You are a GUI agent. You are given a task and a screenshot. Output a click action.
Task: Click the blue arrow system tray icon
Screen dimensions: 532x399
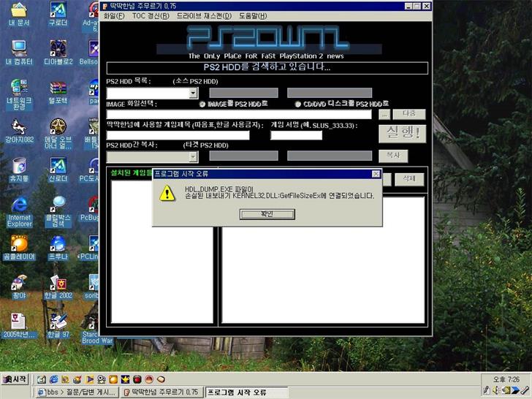pos(516,390)
